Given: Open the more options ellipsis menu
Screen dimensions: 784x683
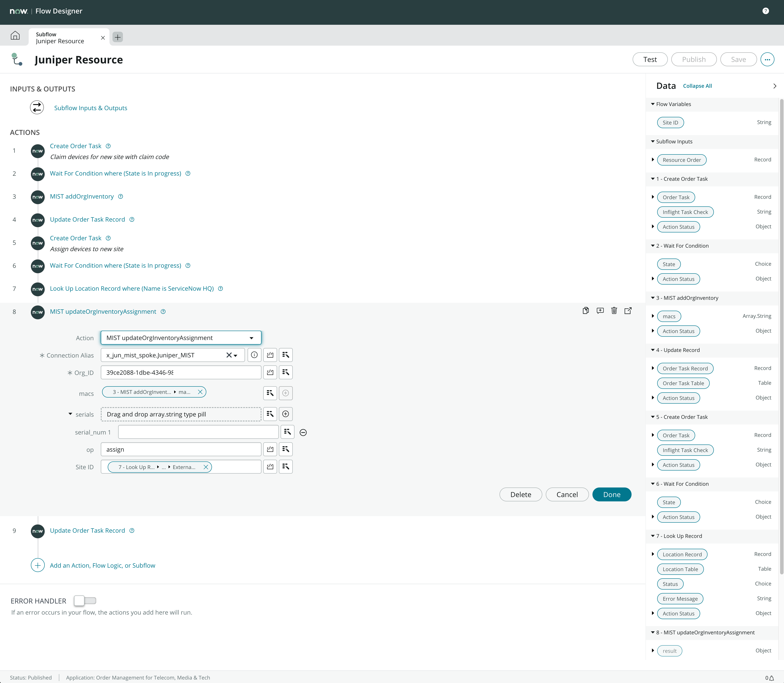Looking at the screenshot, I should [767, 60].
